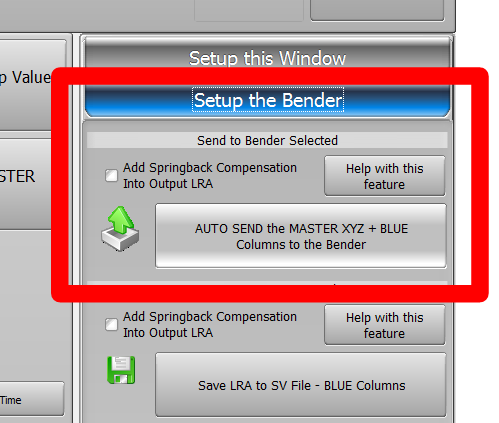Click the partially visible Value button
The height and width of the screenshot is (423, 499).
[33, 85]
